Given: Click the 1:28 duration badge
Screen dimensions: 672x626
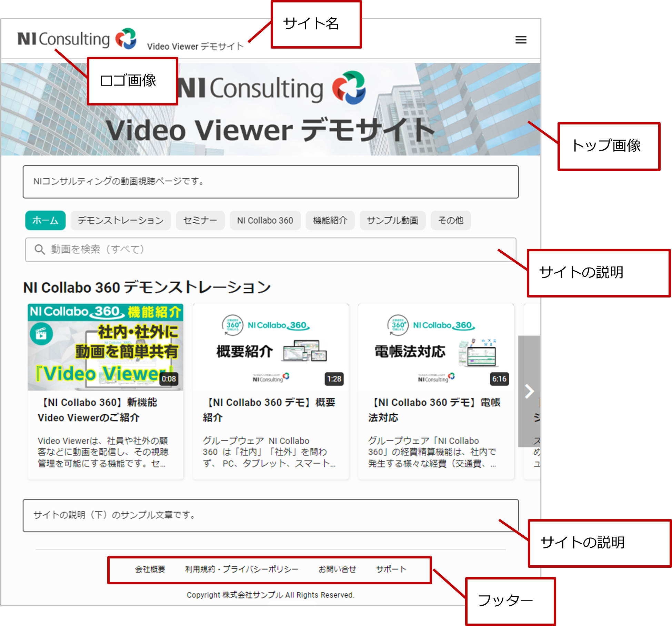Looking at the screenshot, I should coord(334,379).
